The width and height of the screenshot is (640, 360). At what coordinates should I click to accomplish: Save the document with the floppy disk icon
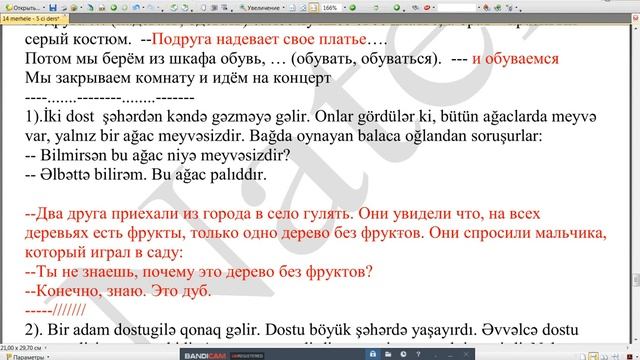tap(53, 8)
